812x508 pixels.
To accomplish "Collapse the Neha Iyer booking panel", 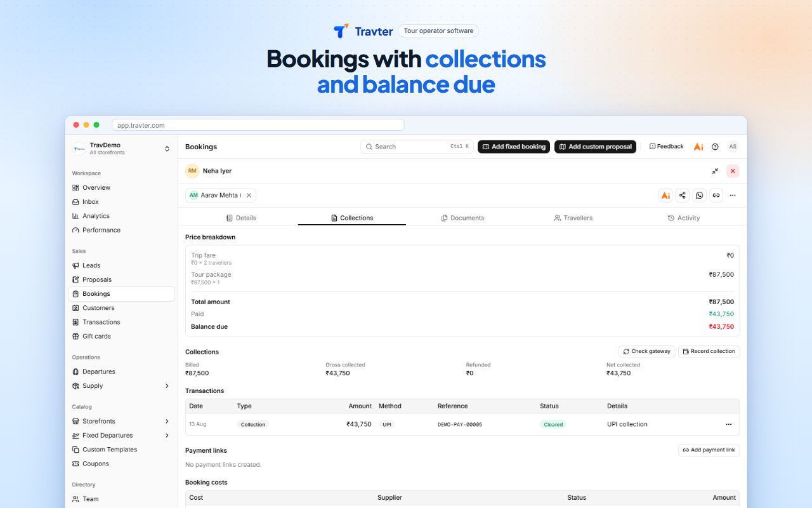I will point(715,171).
